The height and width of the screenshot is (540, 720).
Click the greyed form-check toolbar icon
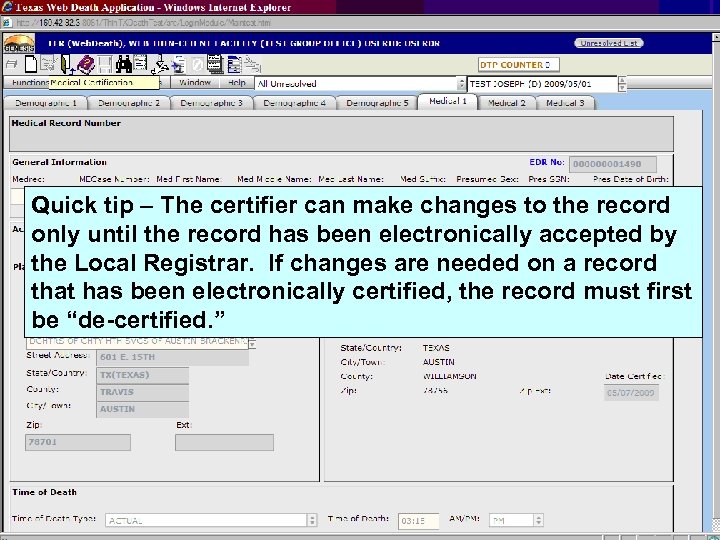pos(47,64)
